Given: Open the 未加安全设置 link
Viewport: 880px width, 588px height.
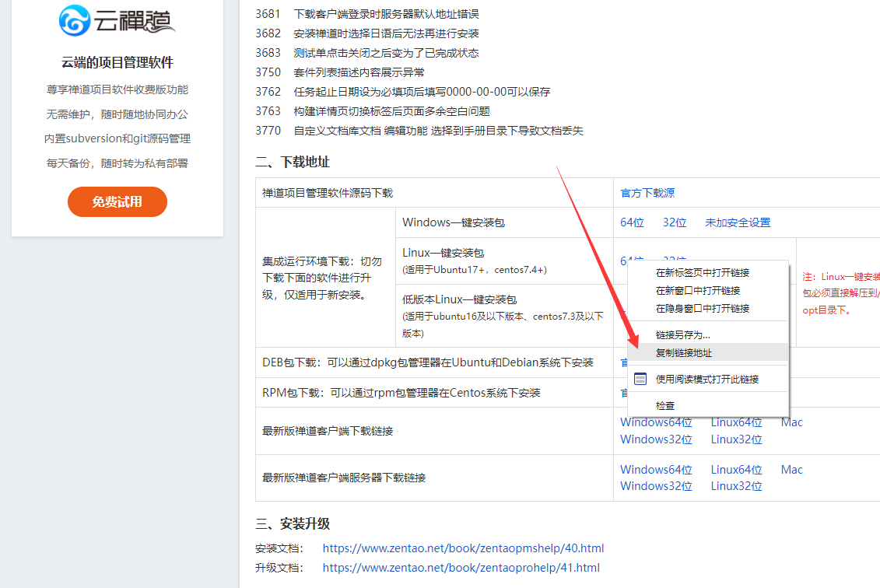Looking at the screenshot, I should 737,222.
